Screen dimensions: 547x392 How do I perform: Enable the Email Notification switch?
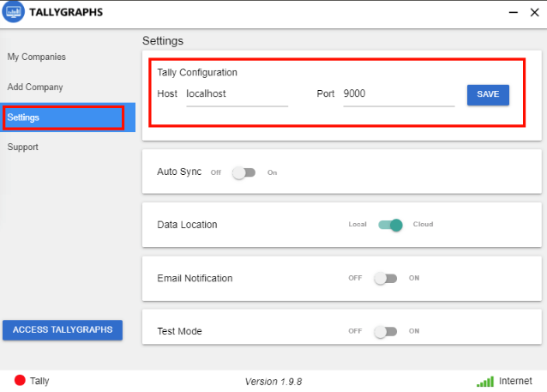386,278
